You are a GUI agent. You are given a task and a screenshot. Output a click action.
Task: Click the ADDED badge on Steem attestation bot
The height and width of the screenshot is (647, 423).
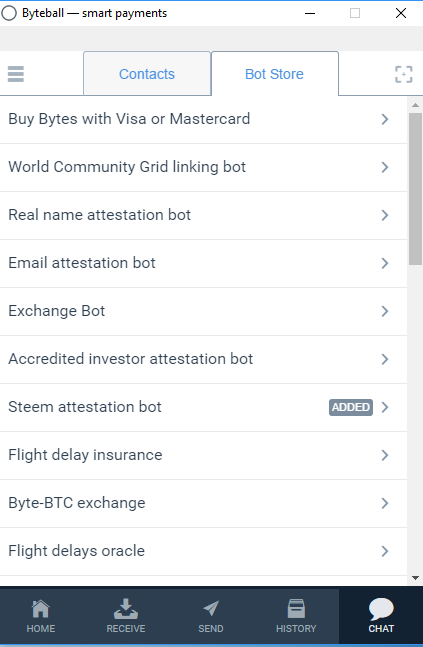(351, 407)
